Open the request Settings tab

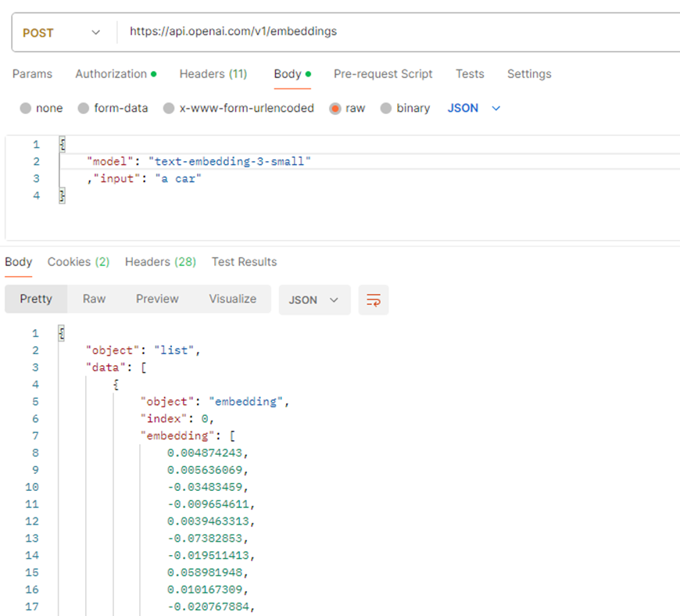(529, 74)
